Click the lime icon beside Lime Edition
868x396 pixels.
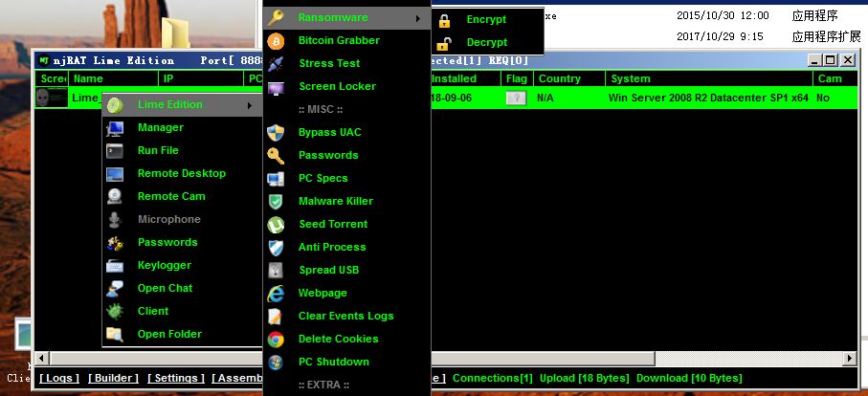[x=115, y=104]
